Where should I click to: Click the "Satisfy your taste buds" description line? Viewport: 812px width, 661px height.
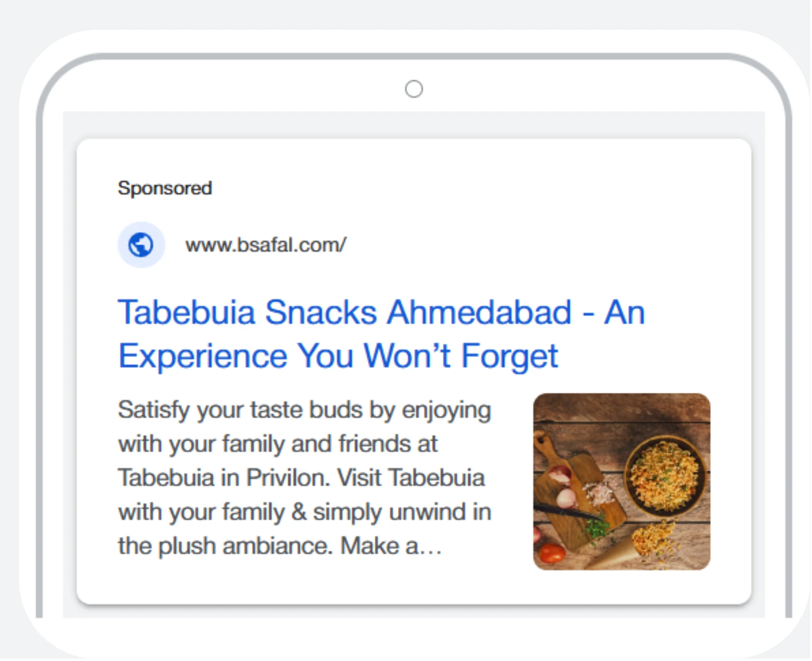pyautogui.click(x=304, y=410)
